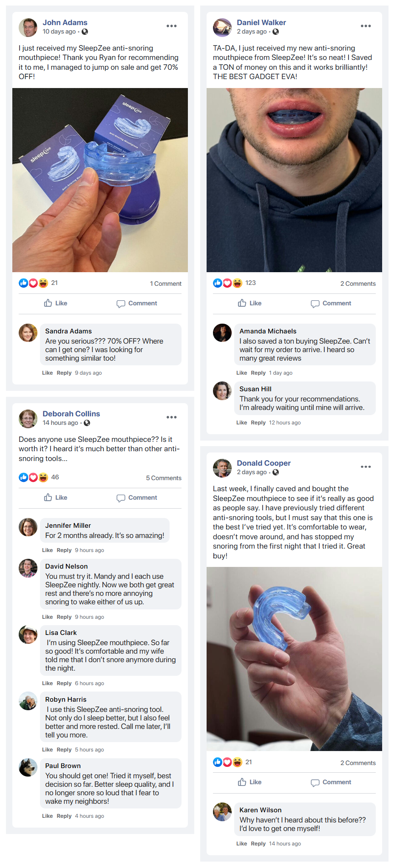
Task: Expand options menu on Deborah Collins post
Action: (x=171, y=417)
